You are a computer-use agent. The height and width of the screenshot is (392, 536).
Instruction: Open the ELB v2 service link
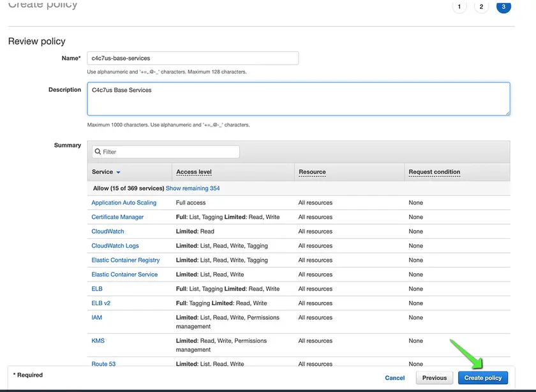(x=101, y=303)
